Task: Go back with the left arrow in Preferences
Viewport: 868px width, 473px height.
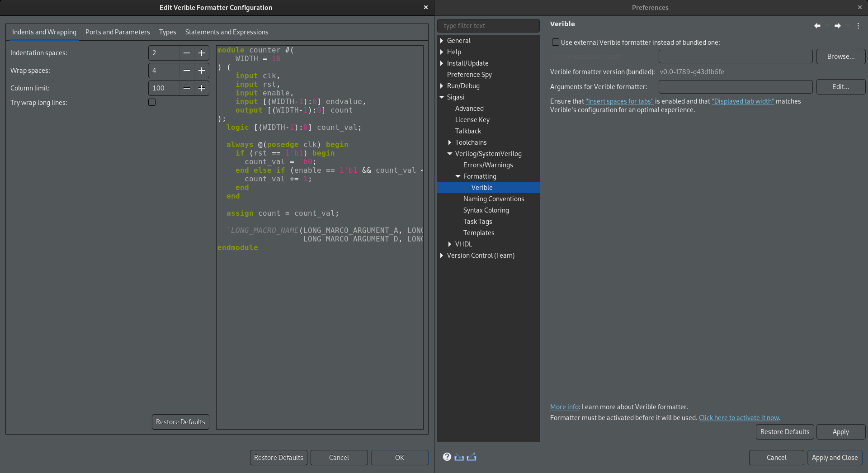Action: coord(817,26)
